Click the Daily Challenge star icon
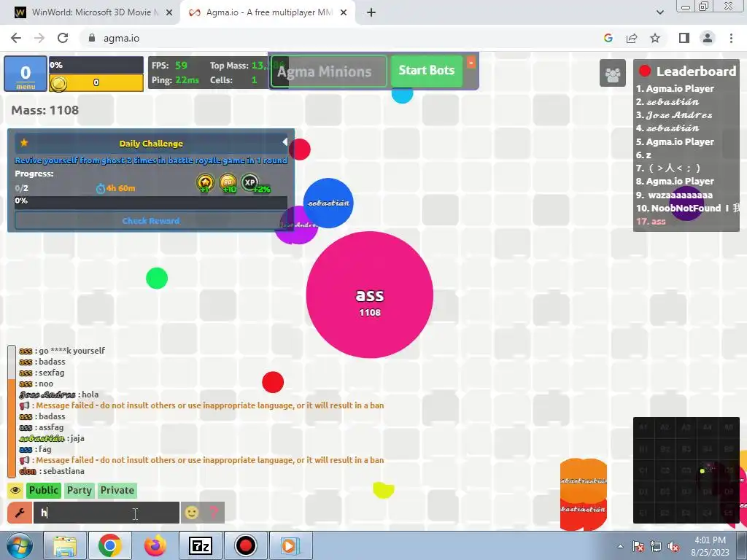Viewport: 747px width, 560px height. [x=24, y=142]
